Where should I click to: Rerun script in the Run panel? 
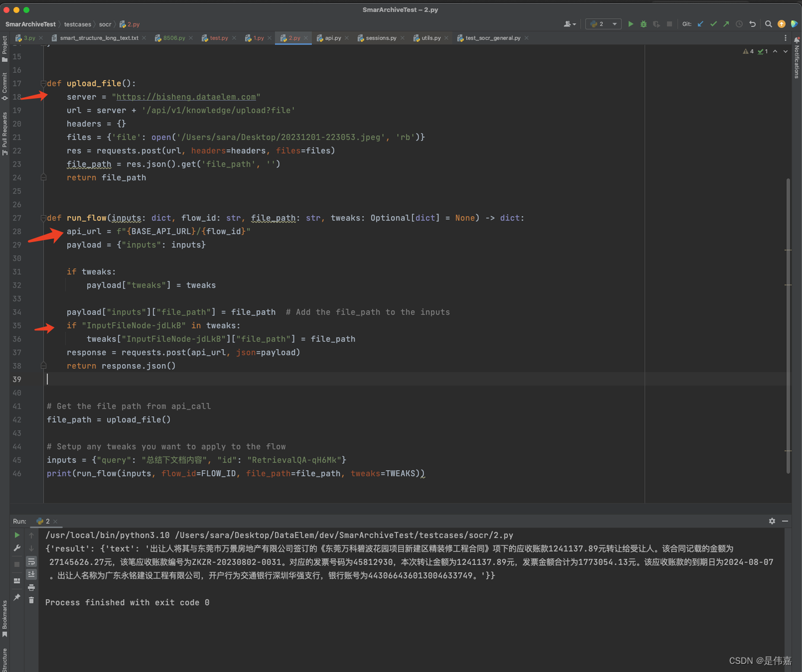pos(17,535)
